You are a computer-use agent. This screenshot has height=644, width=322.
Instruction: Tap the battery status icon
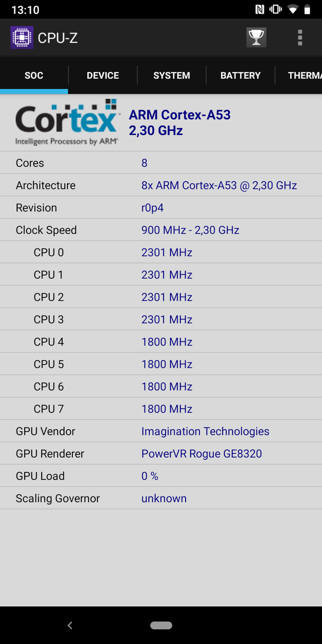[x=307, y=9]
